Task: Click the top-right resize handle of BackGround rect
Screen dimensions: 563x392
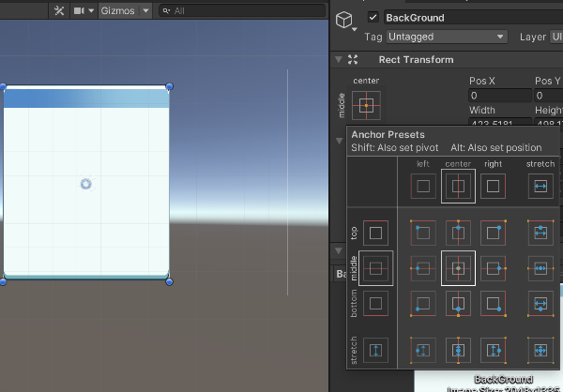Action: click(x=169, y=86)
